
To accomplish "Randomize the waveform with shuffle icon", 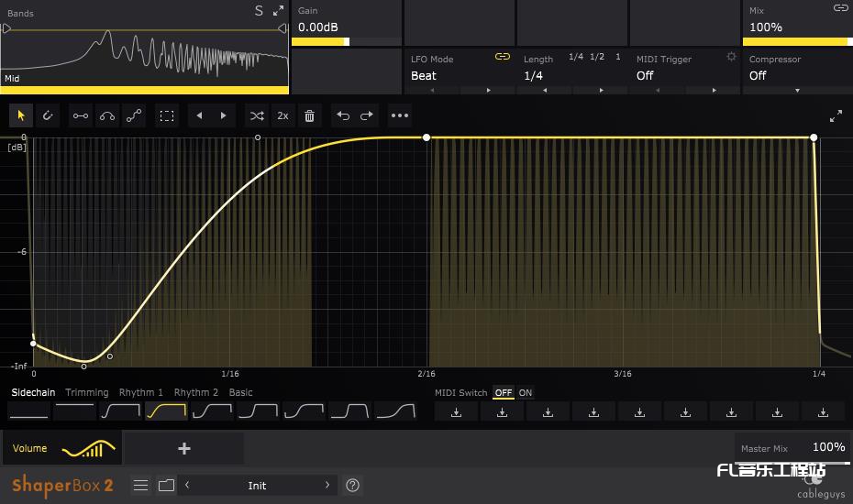I will (x=257, y=115).
